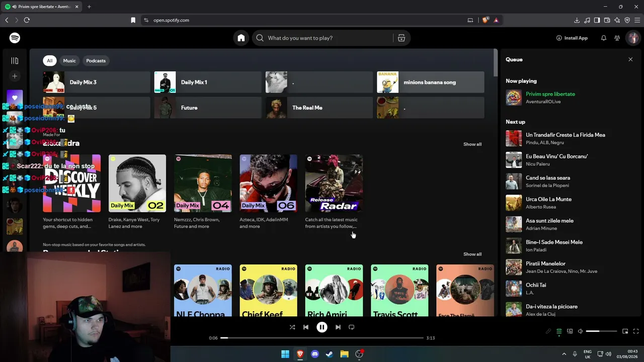Set the Spotify volume slider level
The height and width of the screenshot is (362, 644).
pos(602,331)
